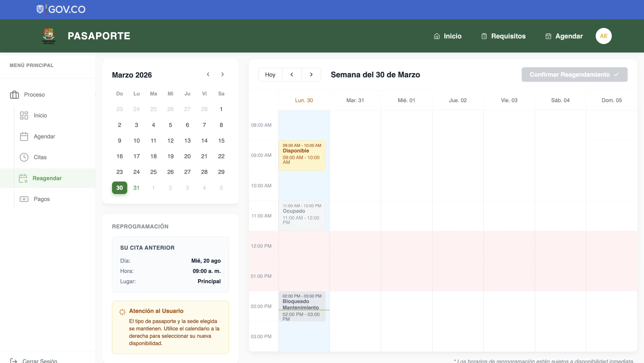Click the Citas clock icon in sidebar
The width and height of the screenshot is (644, 363).
pyautogui.click(x=24, y=157)
